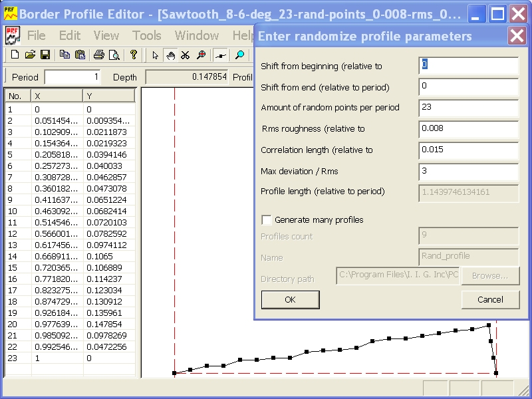Click the disabled Browse... button
The height and width of the screenshot is (399, 532).
point(490,275)
